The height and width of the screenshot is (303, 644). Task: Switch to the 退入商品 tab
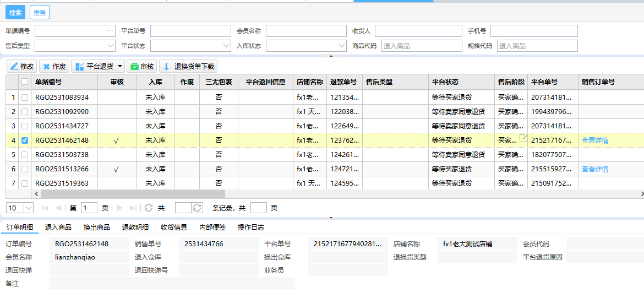pyautogui.click(x=58, y=228)
